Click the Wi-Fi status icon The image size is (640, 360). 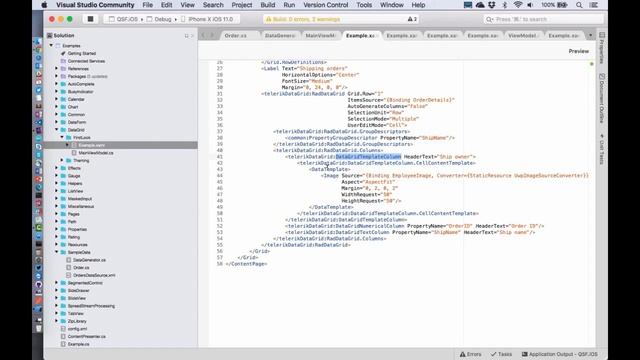click(x=518, y=5)
